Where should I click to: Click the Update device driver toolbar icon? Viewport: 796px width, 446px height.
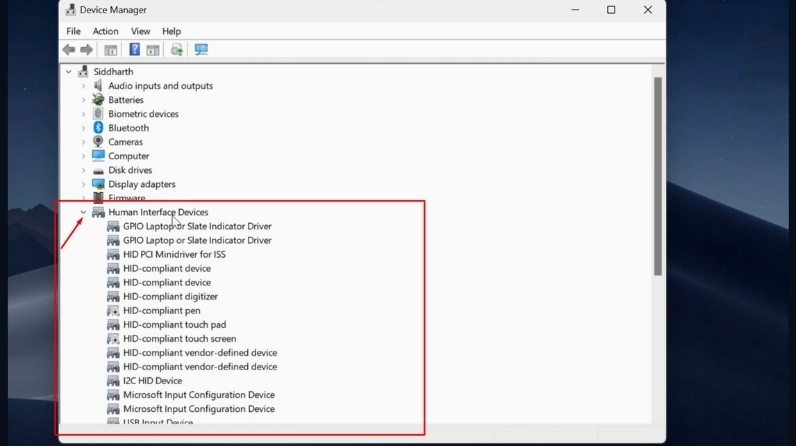pos(177,49)
